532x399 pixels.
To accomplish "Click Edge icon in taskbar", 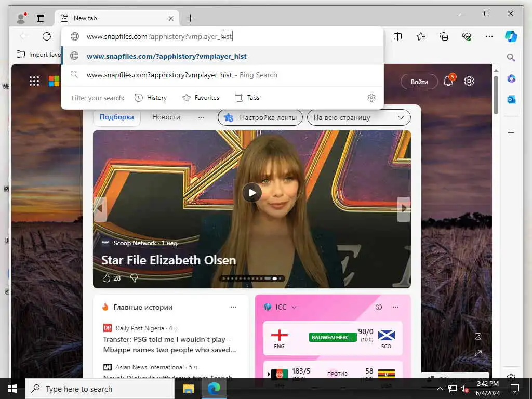I will pyautogui.click(x=214, y=389).
